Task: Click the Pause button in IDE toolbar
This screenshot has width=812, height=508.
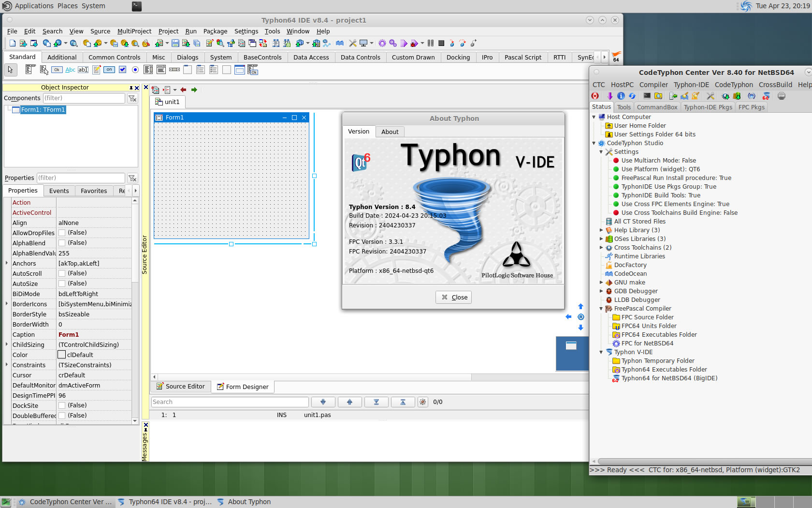Action: click(x=431, y=43)
